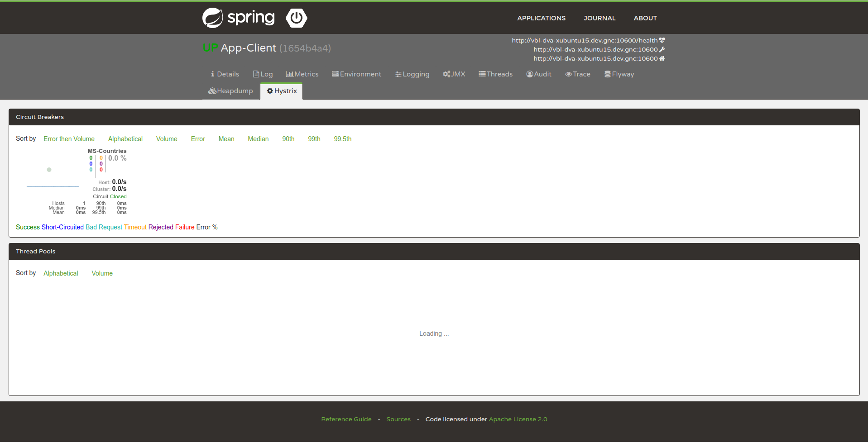Click the Short-Circuited legend label
This screenshot has width=868, height=443.
coord(62,227)
